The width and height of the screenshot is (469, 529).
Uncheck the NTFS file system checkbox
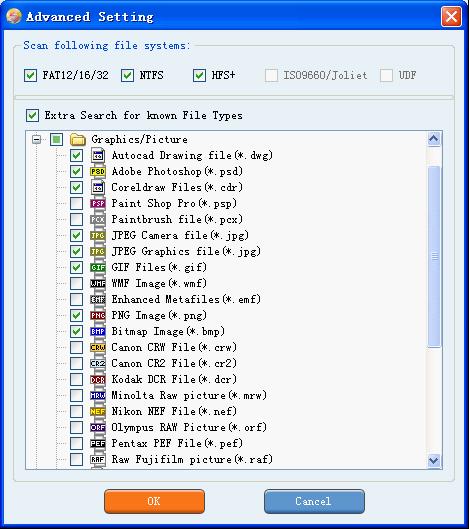(127, 75)
